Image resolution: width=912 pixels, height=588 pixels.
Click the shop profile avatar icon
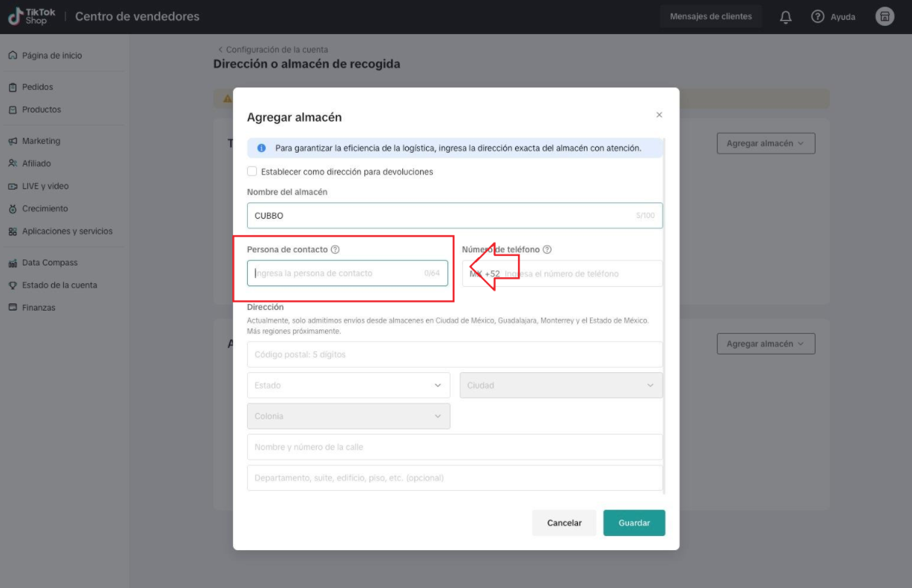885,16
